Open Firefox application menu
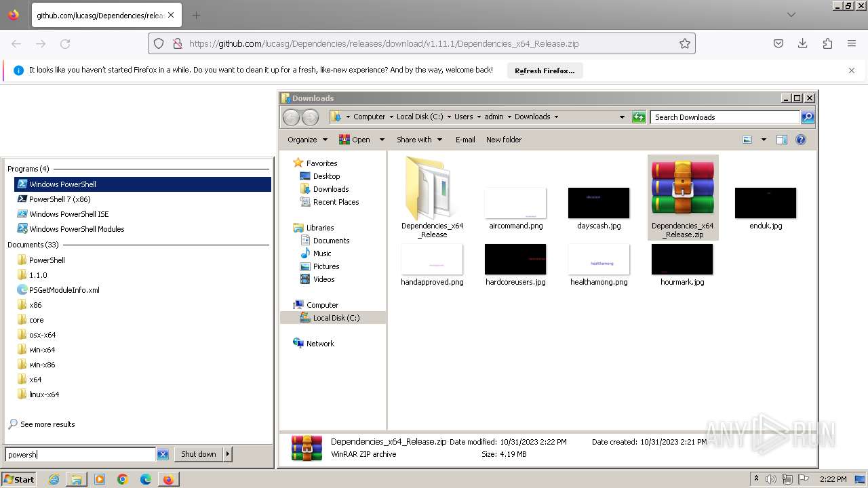 point(852,43)
